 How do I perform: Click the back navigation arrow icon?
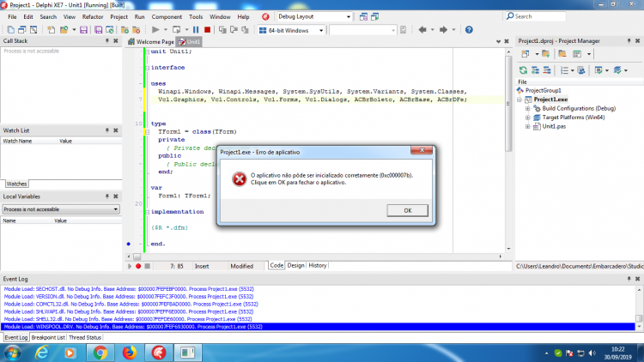422,30
